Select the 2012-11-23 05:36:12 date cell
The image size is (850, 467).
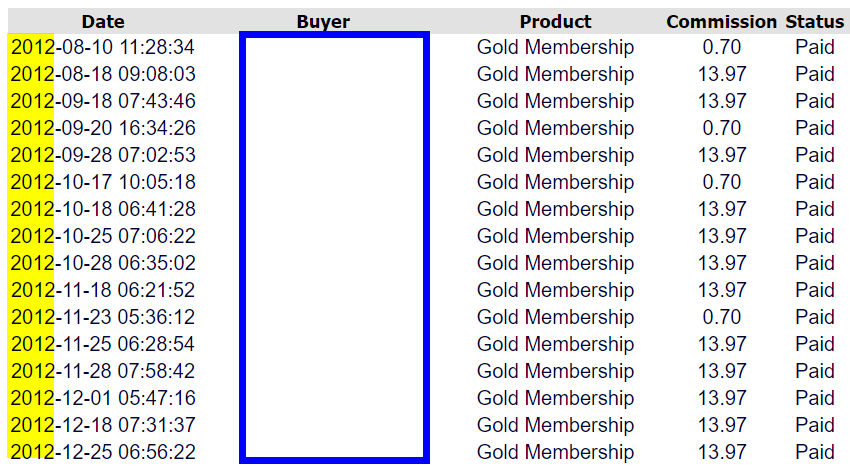103,317
